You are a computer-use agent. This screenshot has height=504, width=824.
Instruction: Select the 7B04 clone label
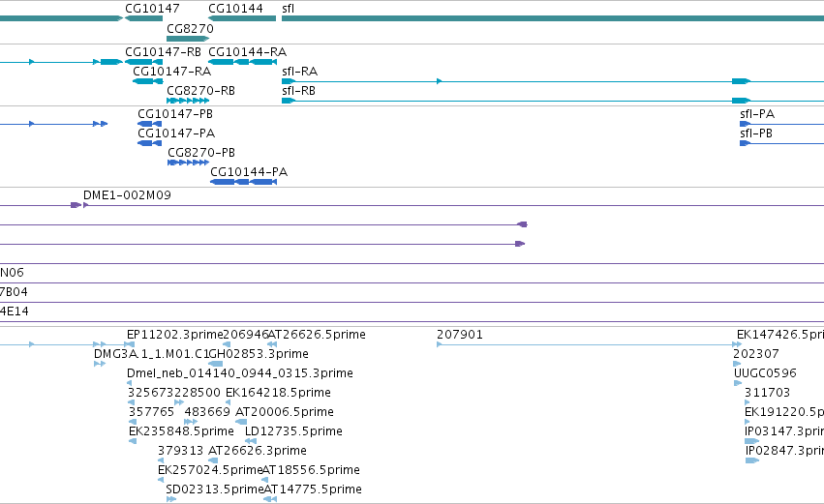(14, 292)
